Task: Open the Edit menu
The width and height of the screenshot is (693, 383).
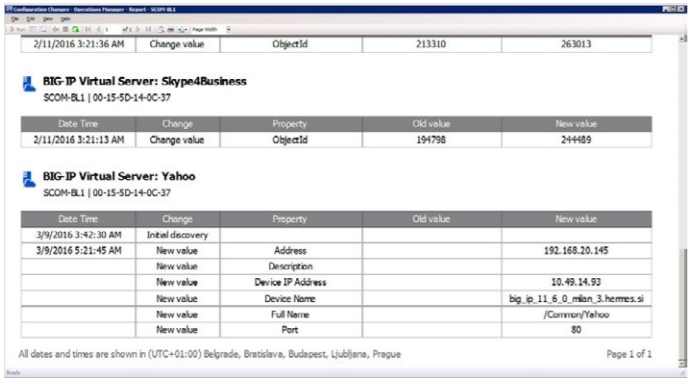Action: pyautogui.click(x=30, y=19)
